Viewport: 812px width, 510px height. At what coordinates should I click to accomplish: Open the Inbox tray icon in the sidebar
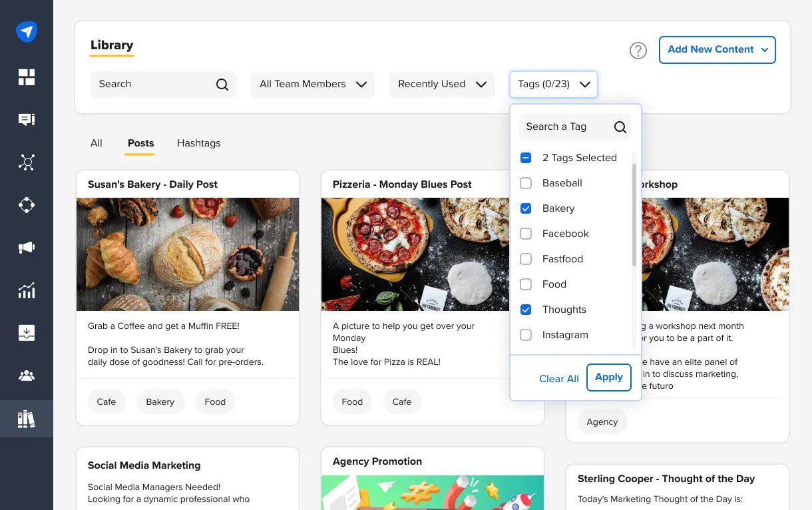[27, 332]
